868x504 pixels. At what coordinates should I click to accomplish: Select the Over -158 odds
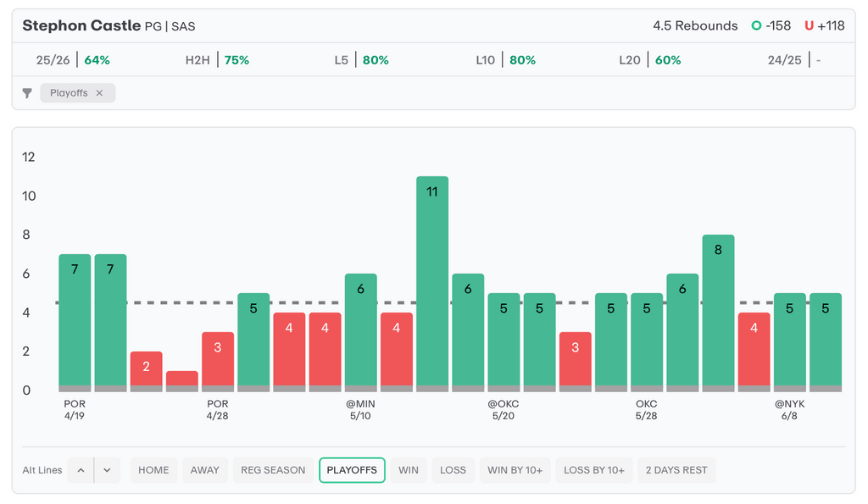771,25
